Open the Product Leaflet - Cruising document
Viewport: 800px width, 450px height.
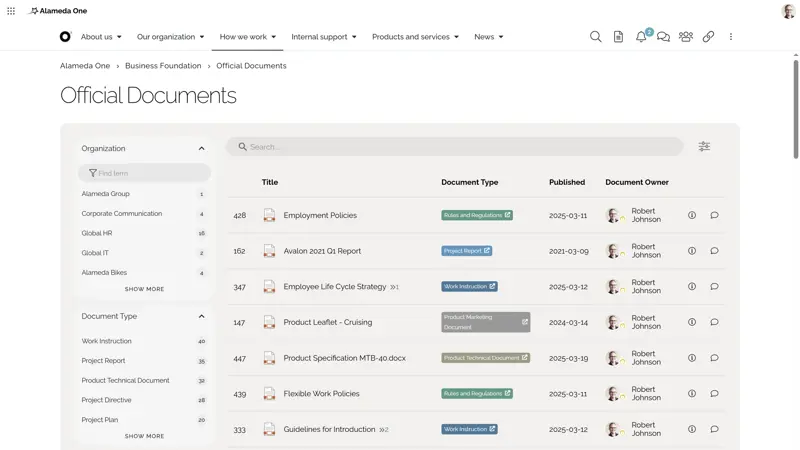[x=328, y=322]
